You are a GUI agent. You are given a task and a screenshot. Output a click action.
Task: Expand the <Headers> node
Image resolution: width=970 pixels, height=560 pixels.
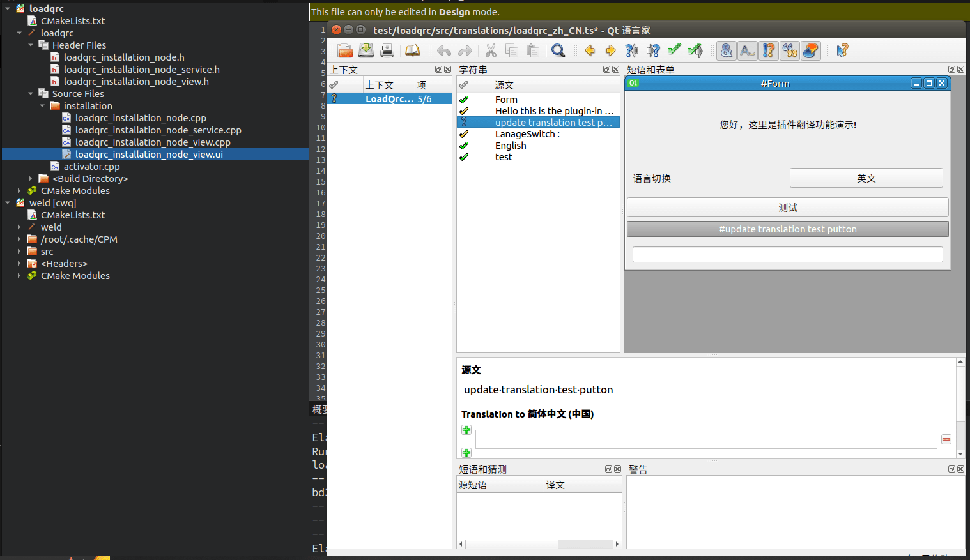(19, 264)
